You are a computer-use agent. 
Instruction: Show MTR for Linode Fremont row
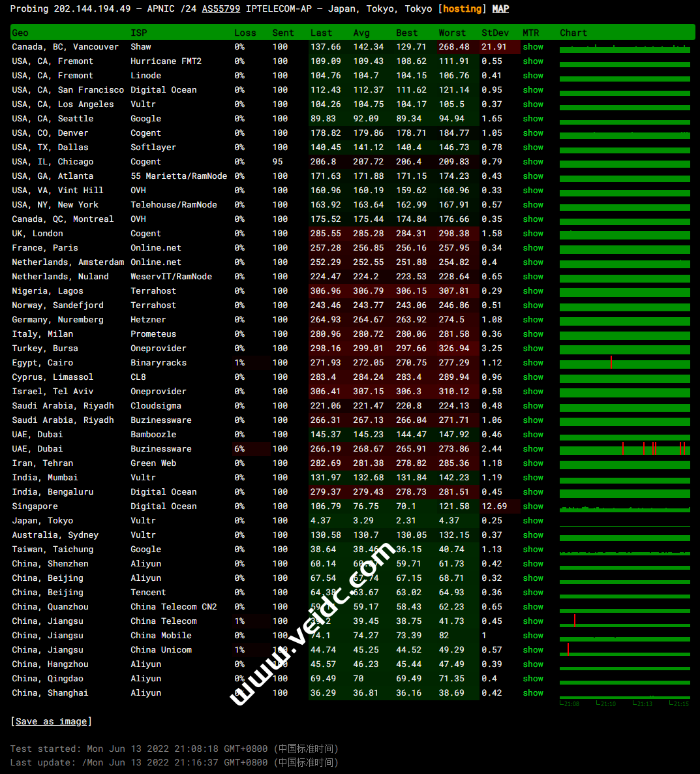click(x=533, y=76)
